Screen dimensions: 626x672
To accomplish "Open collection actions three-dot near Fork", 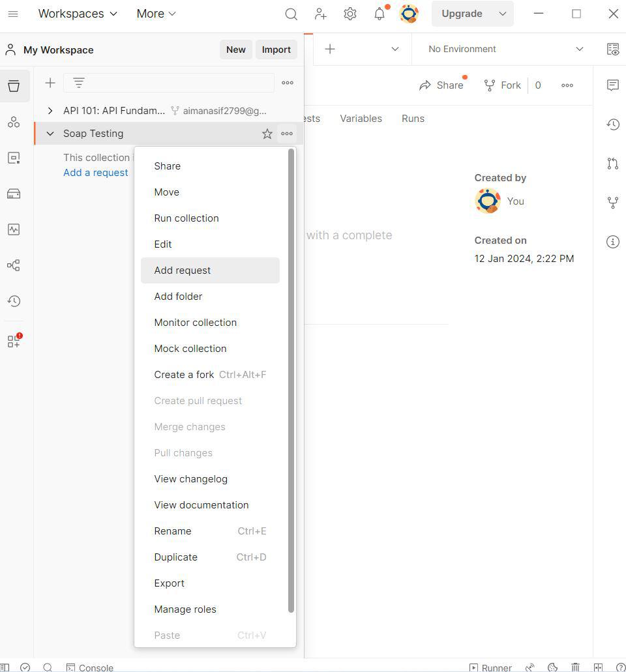I will click(567, 85).
